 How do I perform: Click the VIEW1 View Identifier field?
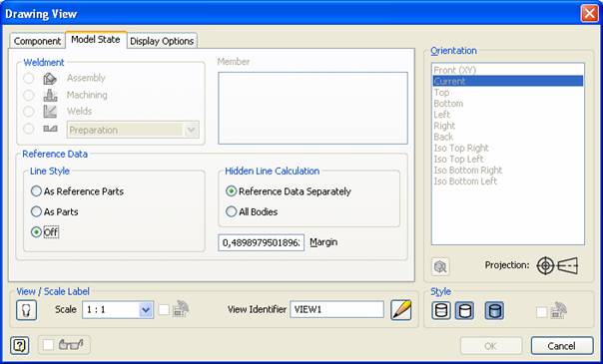(336, 309)
